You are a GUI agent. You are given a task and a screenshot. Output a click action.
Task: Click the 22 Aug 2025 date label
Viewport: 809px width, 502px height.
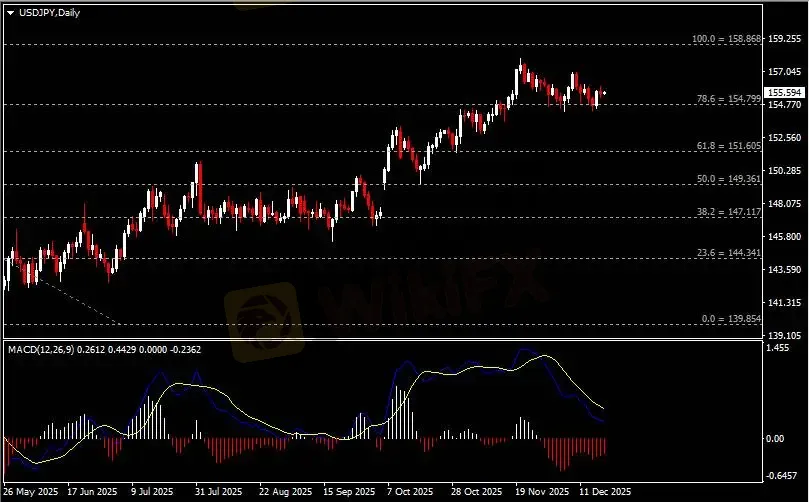coord(285,492)
